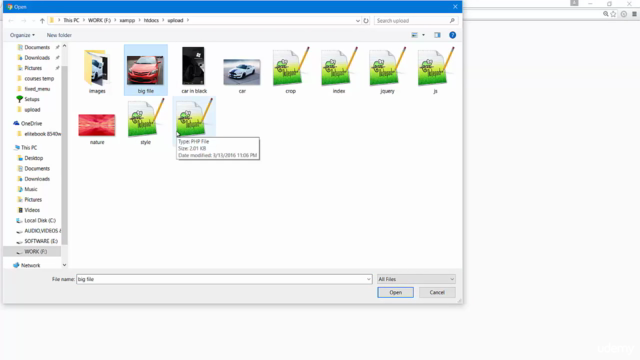640x360 pixels.
Task: Open courses temp folder in sidebar
Action: coord(39,78)
